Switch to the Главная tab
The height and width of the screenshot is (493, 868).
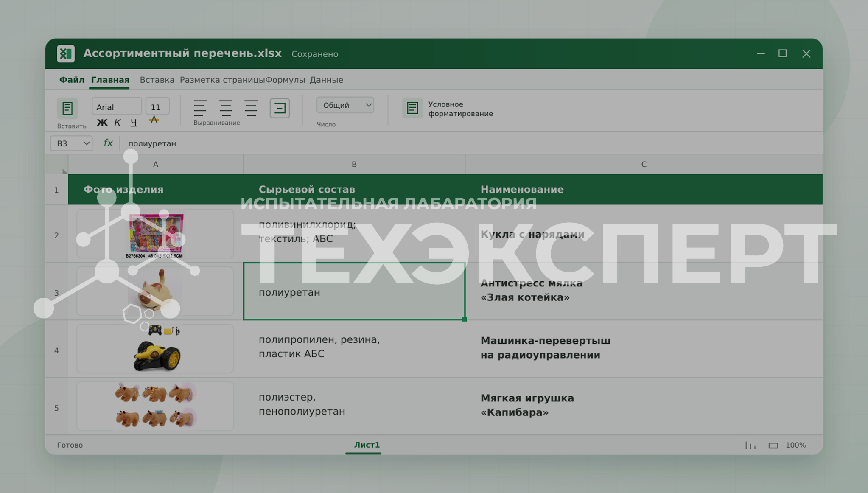click(x=110, y=80)
